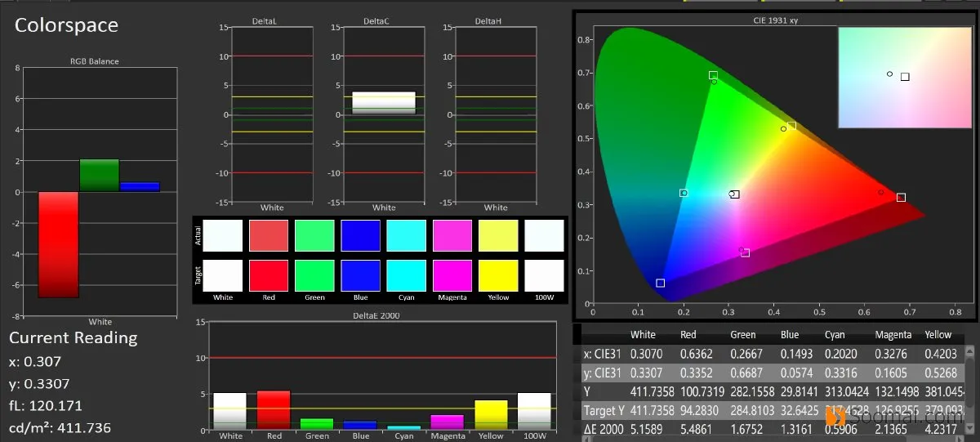980x442 pixels.
Task: Click the Blue Y value 29.8141
Action: point(799,392)
